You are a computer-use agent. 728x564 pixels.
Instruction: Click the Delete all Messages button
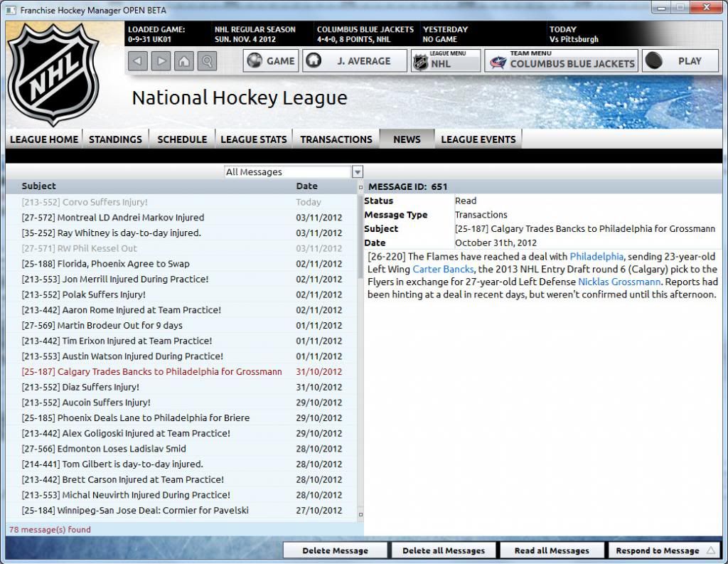pyautogui.click(x=444, y=550)
